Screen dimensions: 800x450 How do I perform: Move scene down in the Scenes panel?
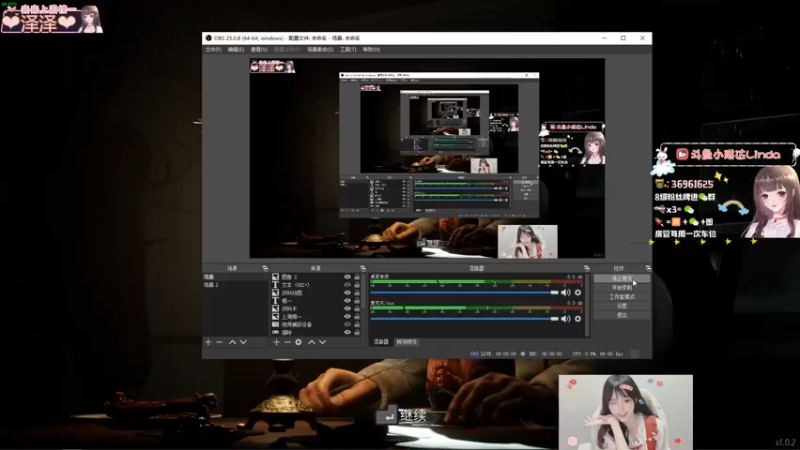[x=243, y=342]
